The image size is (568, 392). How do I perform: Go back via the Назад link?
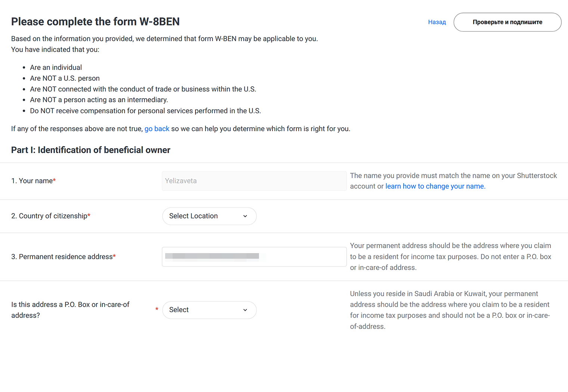point(437,22)
